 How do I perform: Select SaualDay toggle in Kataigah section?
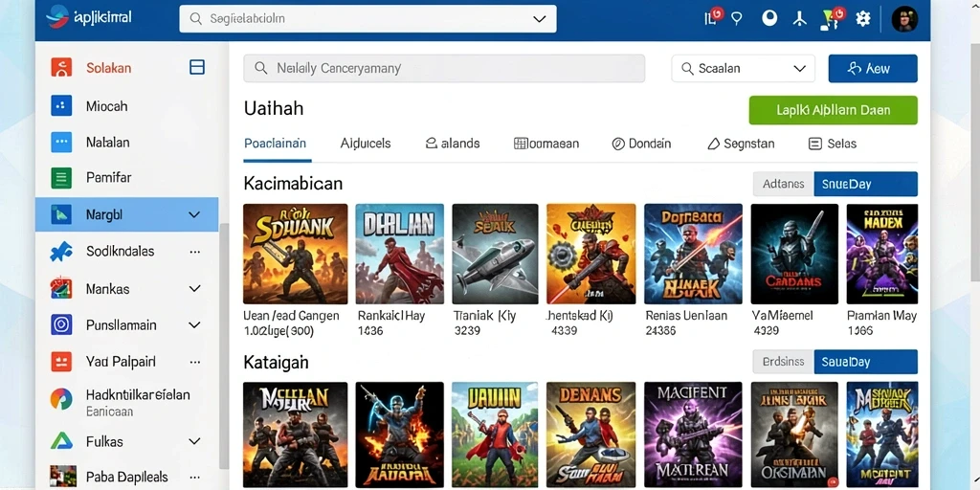[865, 362]
